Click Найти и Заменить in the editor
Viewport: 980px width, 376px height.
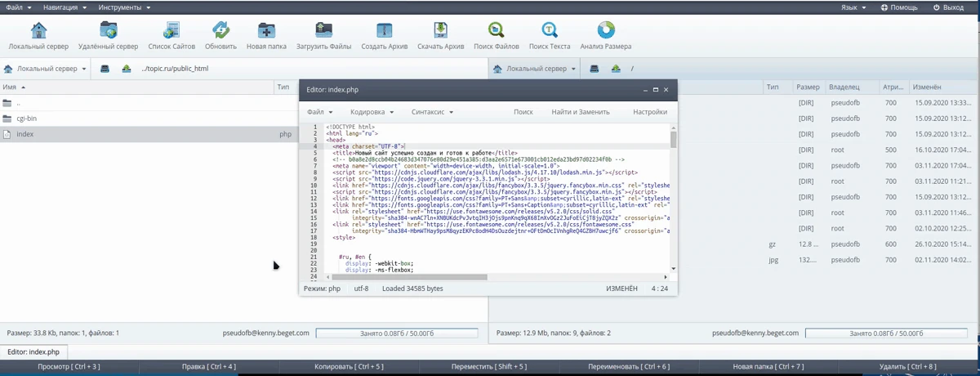580,112
